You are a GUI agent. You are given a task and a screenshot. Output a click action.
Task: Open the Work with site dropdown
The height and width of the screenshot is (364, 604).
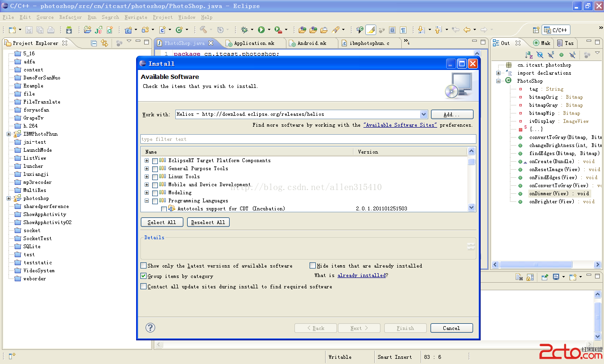coord(423,114)
